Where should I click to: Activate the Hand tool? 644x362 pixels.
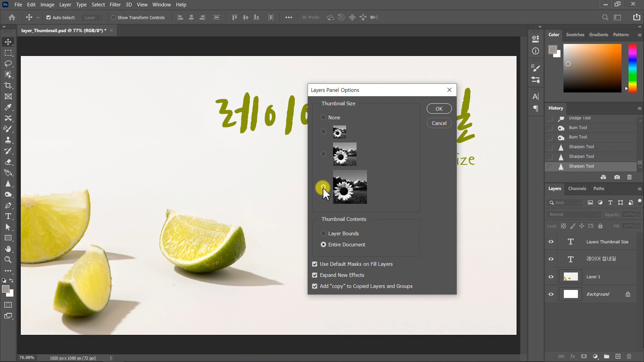pos(8,249)
